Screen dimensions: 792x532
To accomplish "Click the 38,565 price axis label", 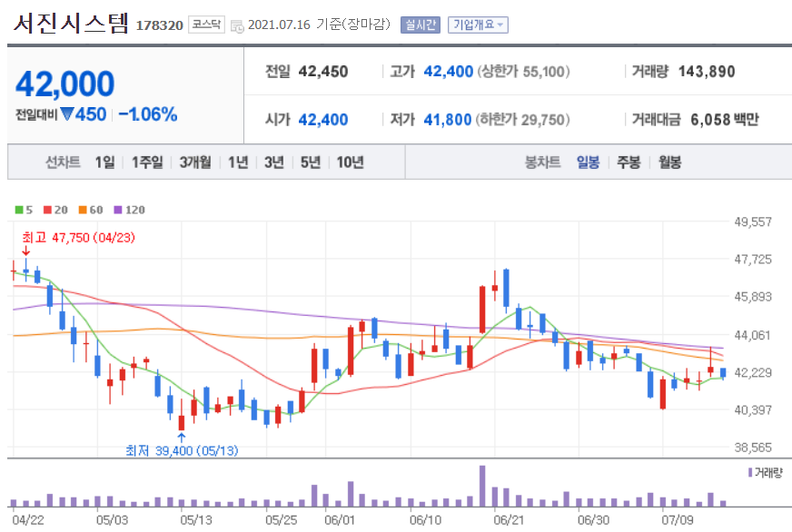I will 753,448.
